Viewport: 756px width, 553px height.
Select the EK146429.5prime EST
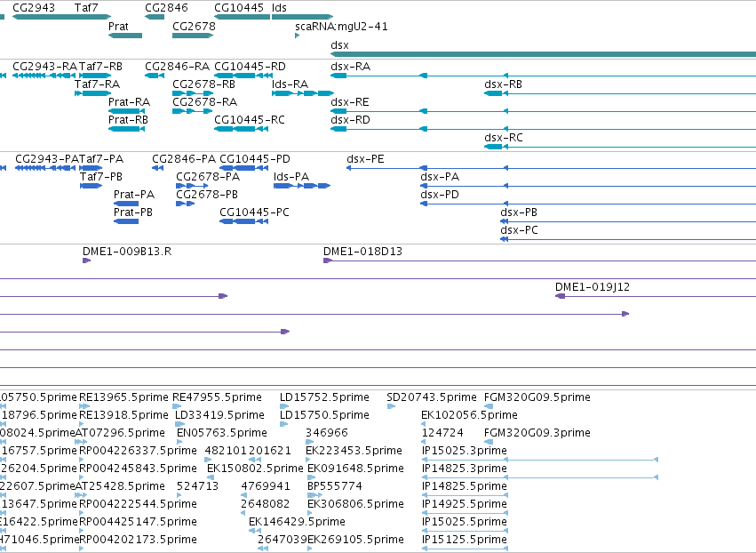coord(255,531)
